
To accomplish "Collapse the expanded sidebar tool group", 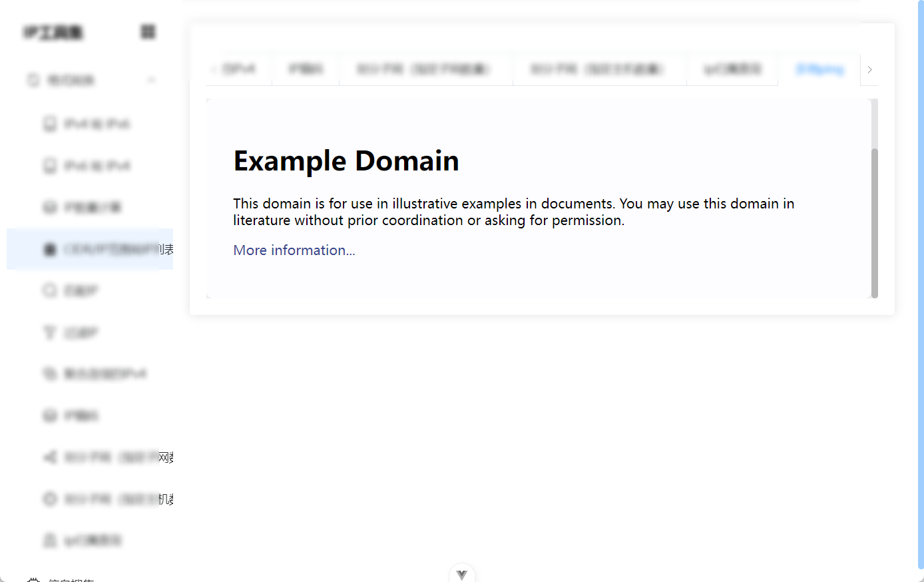I will pyautogui.click(x=151, y=80).
